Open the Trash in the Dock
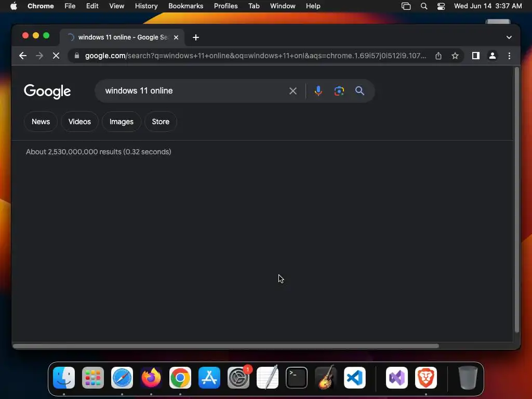532x399 pixels. 468,378
